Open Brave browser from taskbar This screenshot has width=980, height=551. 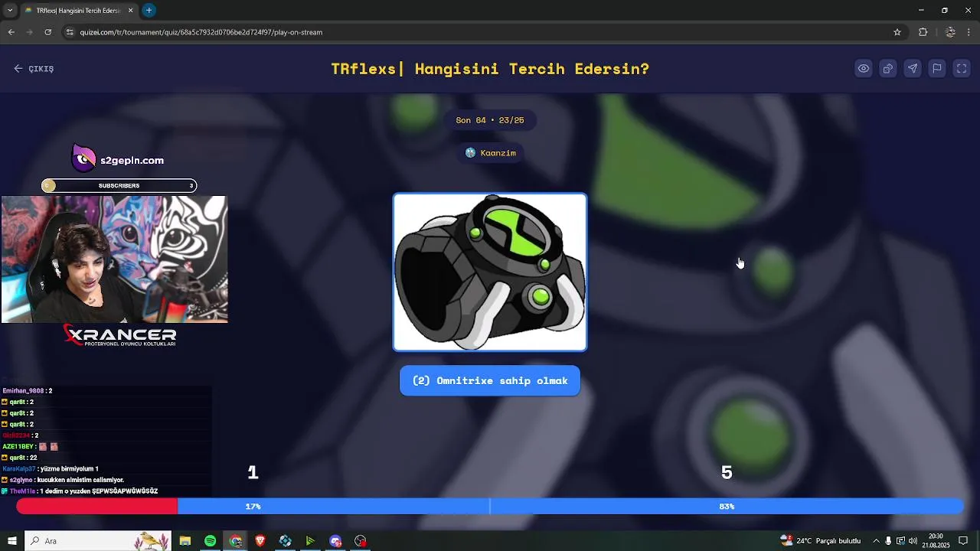click(x=260, y=541)
